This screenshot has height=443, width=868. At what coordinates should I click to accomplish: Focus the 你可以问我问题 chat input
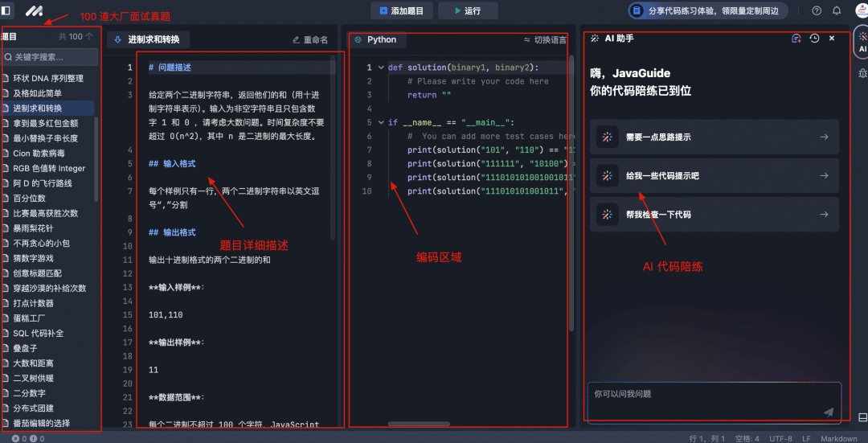[714, 403]
